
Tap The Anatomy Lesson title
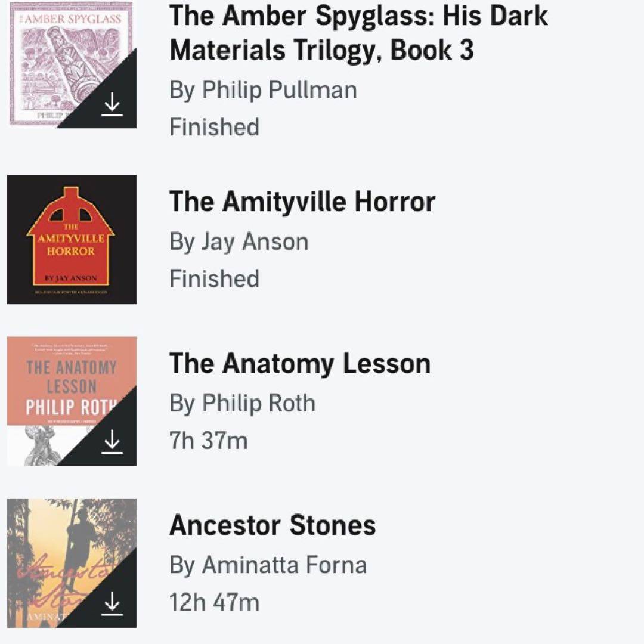click(x=299, y=364)
